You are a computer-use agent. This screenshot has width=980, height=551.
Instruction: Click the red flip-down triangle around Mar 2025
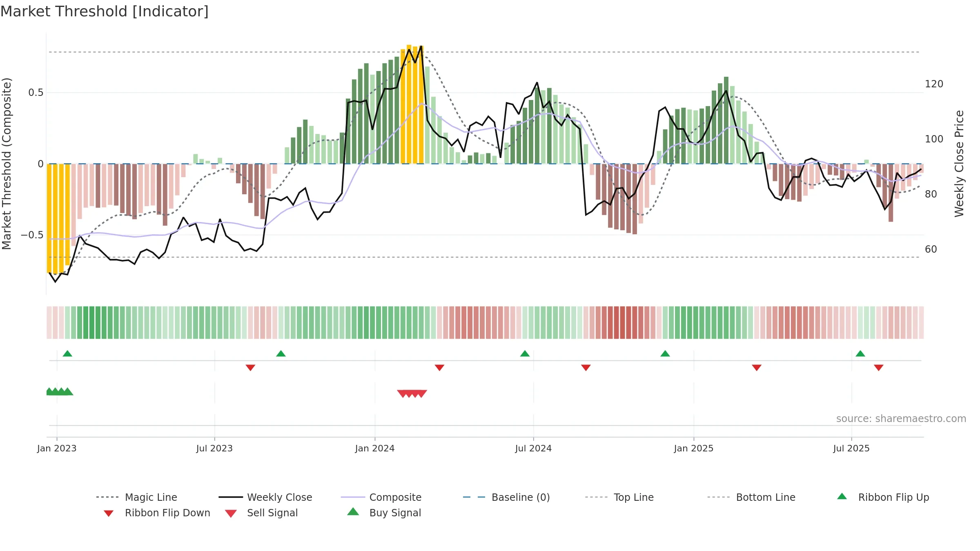(x=757, y=368)
